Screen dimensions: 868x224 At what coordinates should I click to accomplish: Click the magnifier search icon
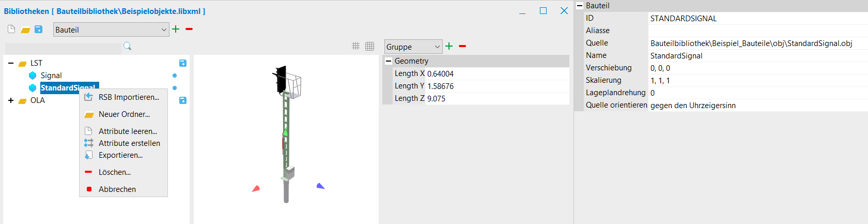127,47
